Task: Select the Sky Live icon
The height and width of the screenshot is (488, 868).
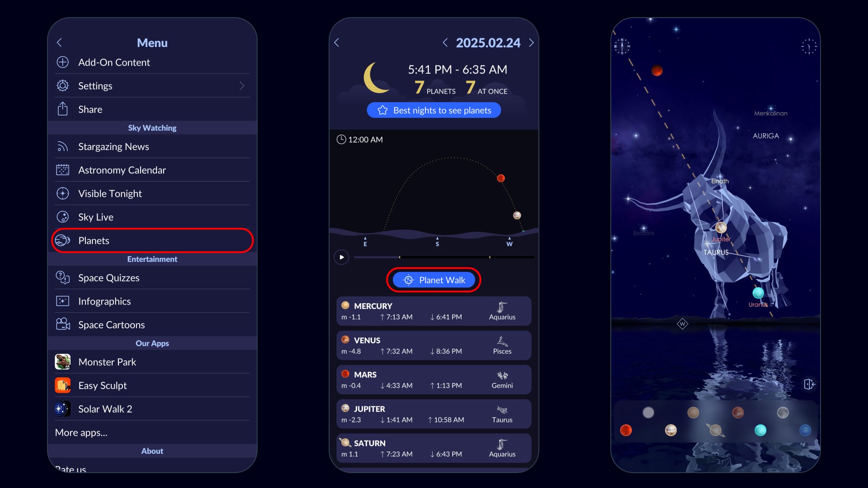Action: click(x=63, y=216)
